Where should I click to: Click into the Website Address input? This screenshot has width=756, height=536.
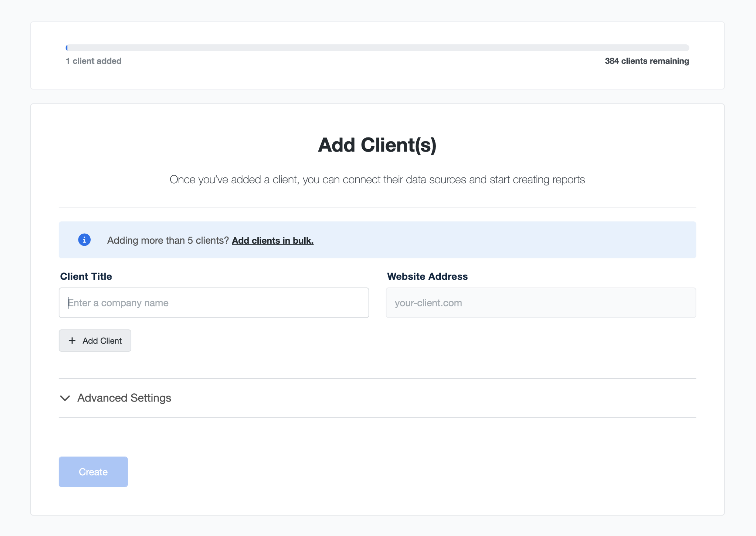click(x=561, y=303)
